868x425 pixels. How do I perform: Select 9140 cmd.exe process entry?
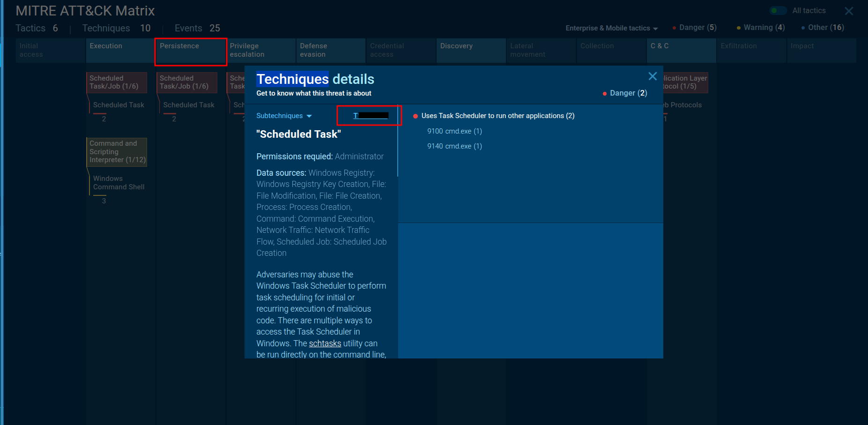click(454, 146)
